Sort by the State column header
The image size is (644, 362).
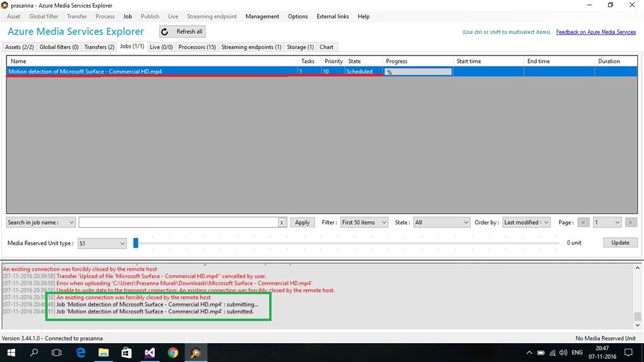coord(364,61)
